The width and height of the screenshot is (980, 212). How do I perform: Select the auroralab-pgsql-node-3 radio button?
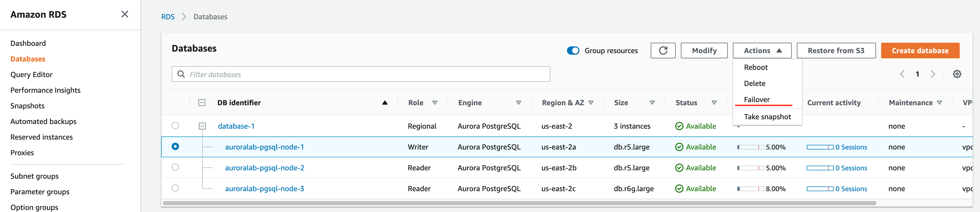click(175, 188)
